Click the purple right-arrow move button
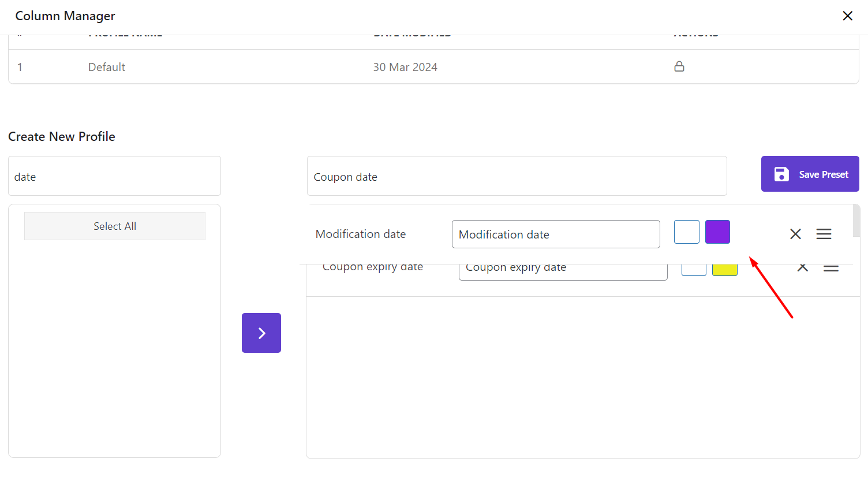The image size is (868, 481). coord(261,333)
